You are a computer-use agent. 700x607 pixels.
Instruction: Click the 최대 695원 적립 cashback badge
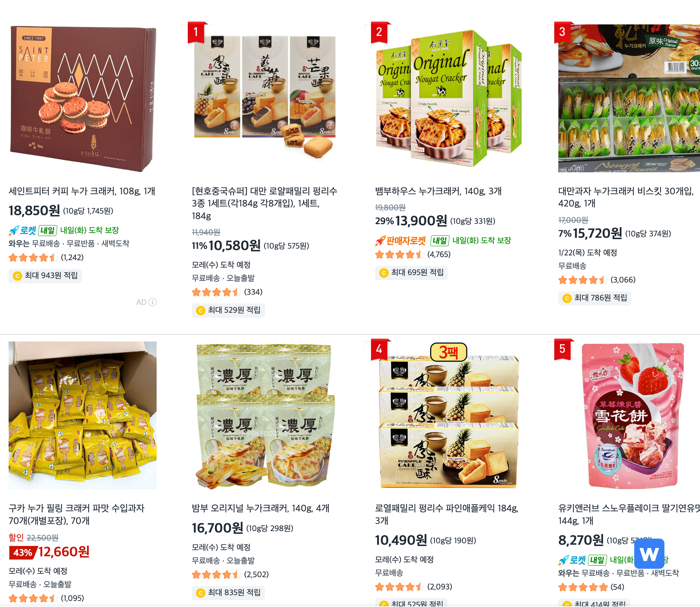[x=411, y=273]
